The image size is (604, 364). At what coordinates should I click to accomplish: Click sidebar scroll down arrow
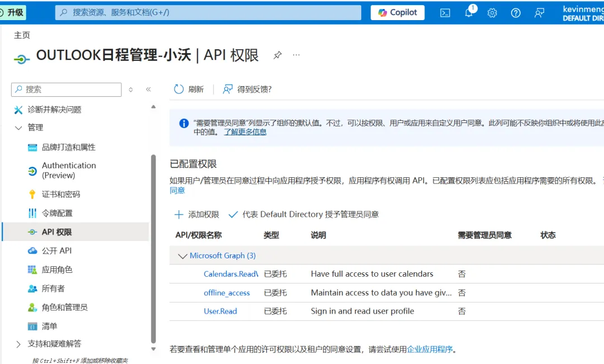point(153,349)
